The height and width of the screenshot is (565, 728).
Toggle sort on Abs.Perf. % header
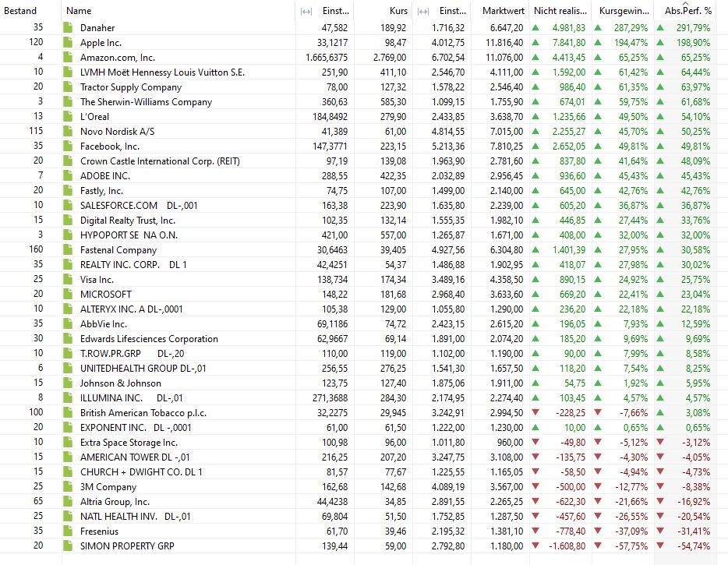[x=688, y=11]
